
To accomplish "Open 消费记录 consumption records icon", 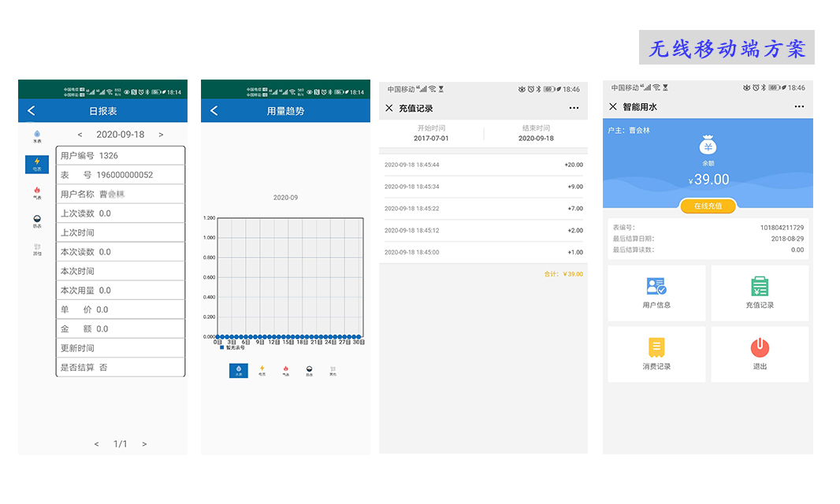I will (x=656, y=354).
